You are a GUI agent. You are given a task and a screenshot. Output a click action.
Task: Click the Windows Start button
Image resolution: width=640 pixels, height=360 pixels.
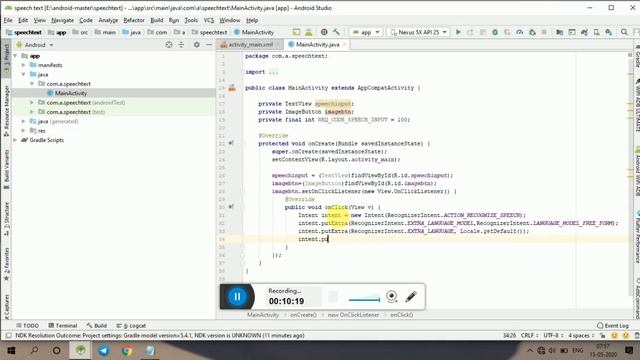click(x=11, y=350)
